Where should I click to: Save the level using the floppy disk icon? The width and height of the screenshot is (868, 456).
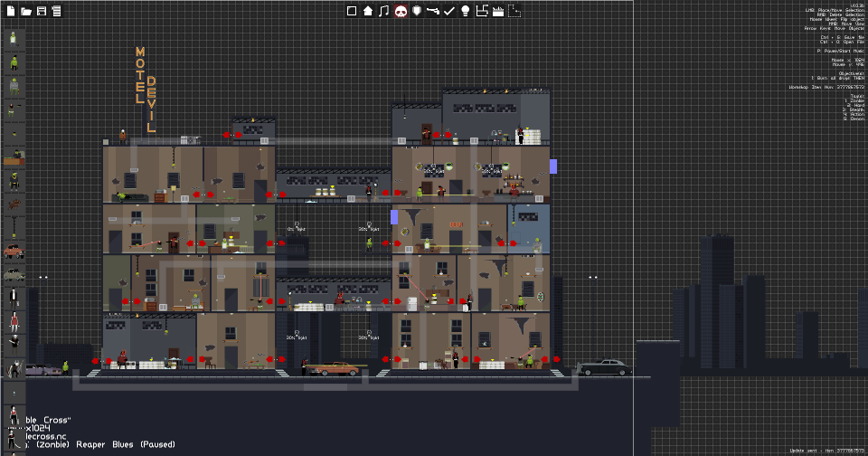[x=42, y=11]
